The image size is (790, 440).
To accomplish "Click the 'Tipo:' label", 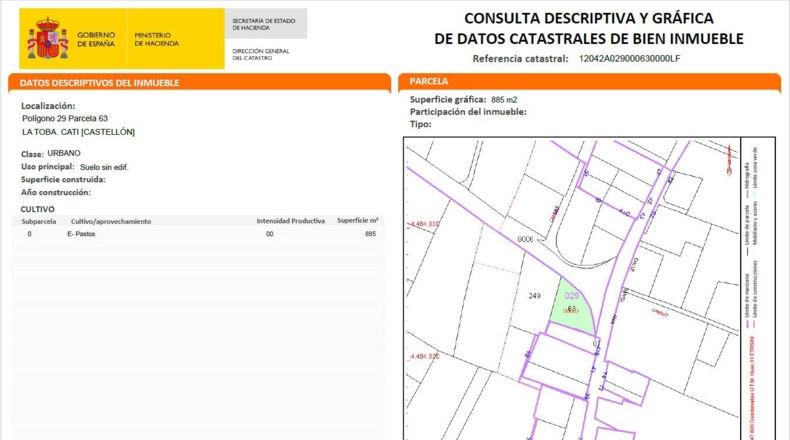I will coord(421,124).
